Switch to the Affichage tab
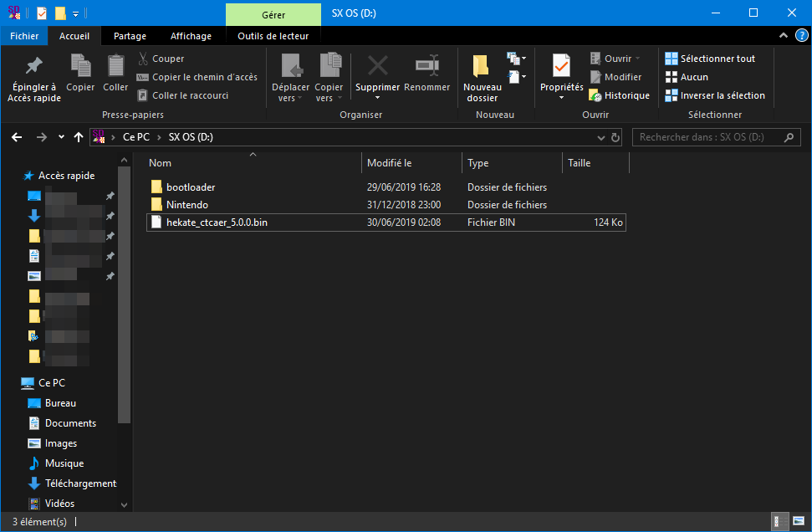The width and height of the screenshot is (812, 532). pos(192,36)
